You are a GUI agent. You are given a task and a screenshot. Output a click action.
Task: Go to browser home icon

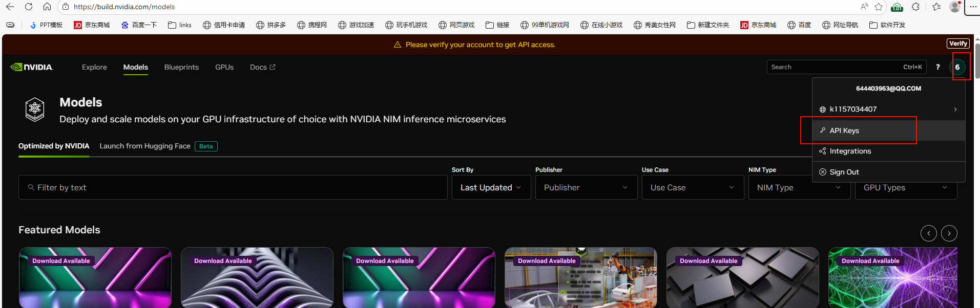(x=47, y=7)
